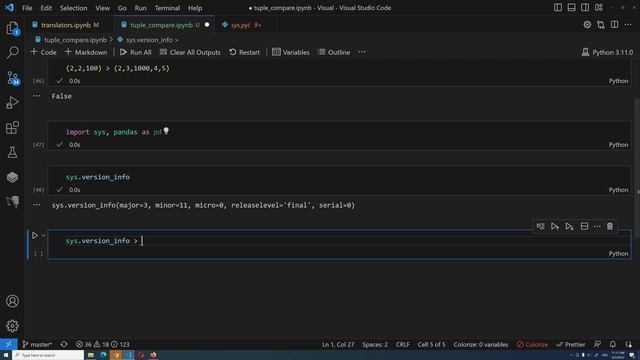Add a new Code cell
This screenshot has width=640, height=360.
pyautogui.click(x=44, y=52)
